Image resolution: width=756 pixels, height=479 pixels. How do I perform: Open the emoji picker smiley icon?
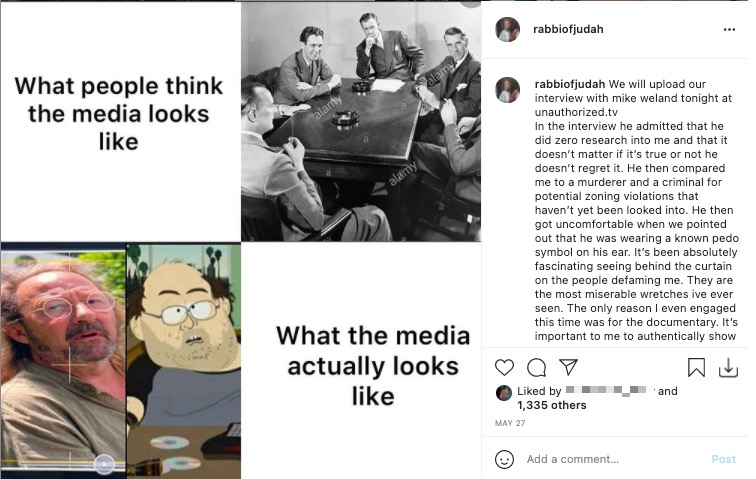coord(504,459)
